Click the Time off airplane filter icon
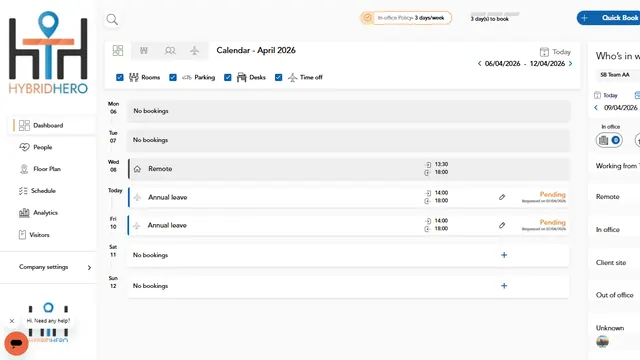The image size is (640, 360). pyautogui.click(x=292, y=77)
